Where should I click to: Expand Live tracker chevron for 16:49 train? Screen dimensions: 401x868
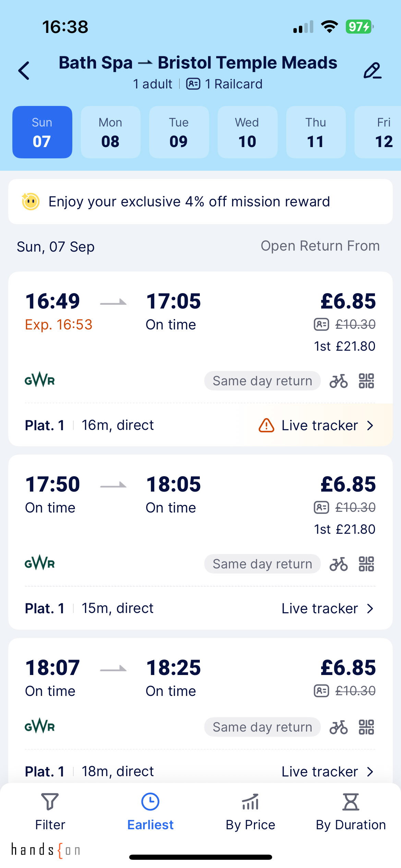pyautogui.click(x=370, y=425)
